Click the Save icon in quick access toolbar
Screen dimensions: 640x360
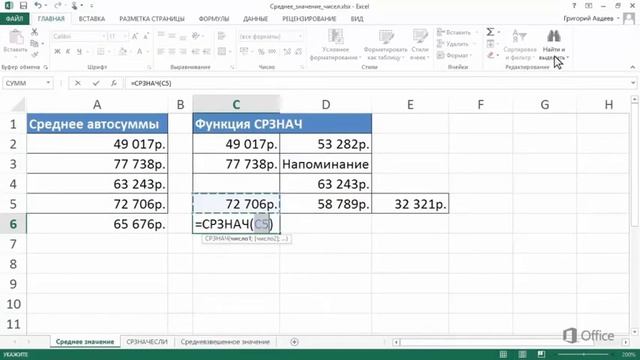click(23, 6)
